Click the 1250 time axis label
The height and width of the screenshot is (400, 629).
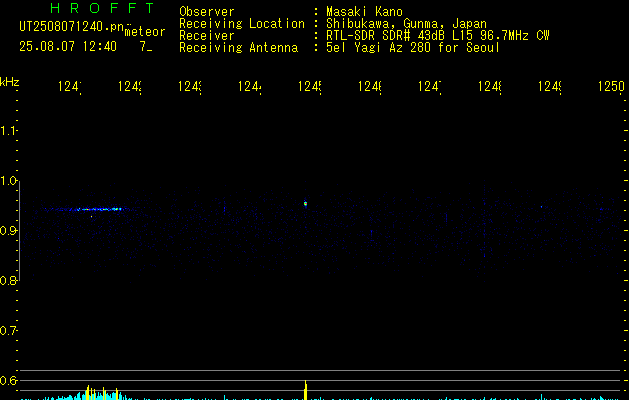(611, 86)
